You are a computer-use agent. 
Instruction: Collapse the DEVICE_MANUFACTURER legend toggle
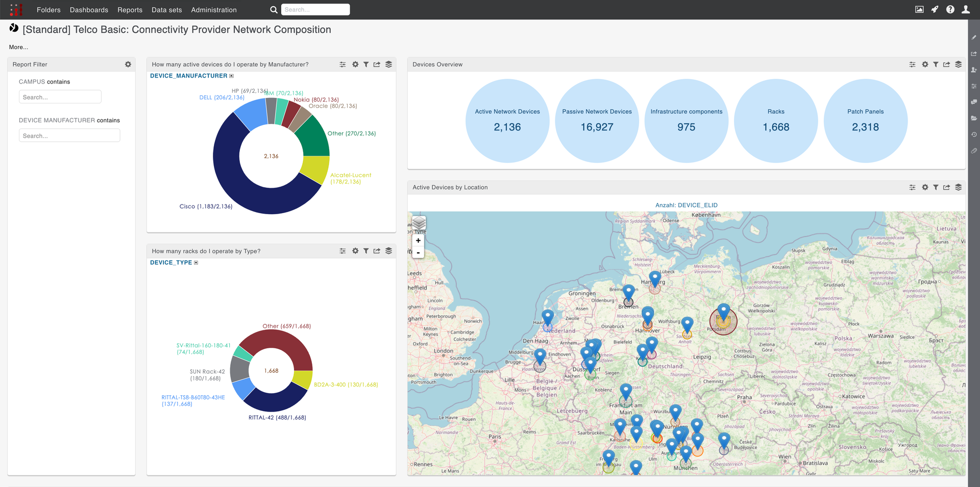tap(231, 76)
